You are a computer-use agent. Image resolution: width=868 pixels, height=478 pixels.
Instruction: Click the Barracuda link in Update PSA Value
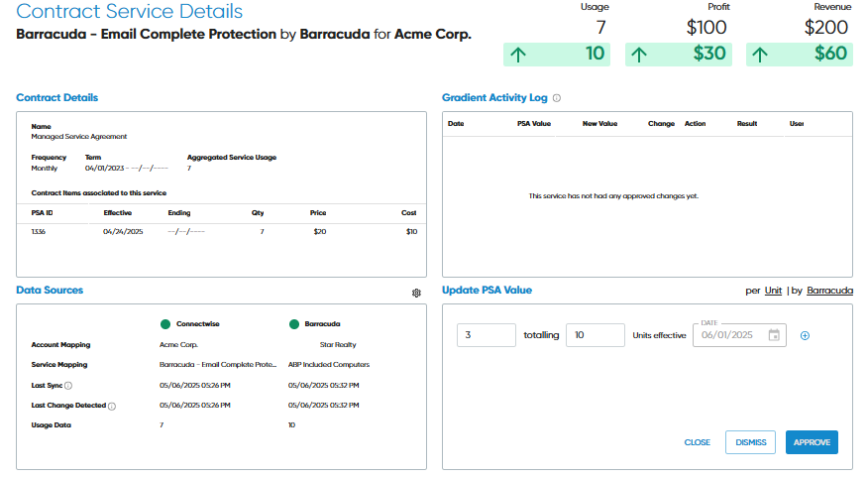[829, 291]
